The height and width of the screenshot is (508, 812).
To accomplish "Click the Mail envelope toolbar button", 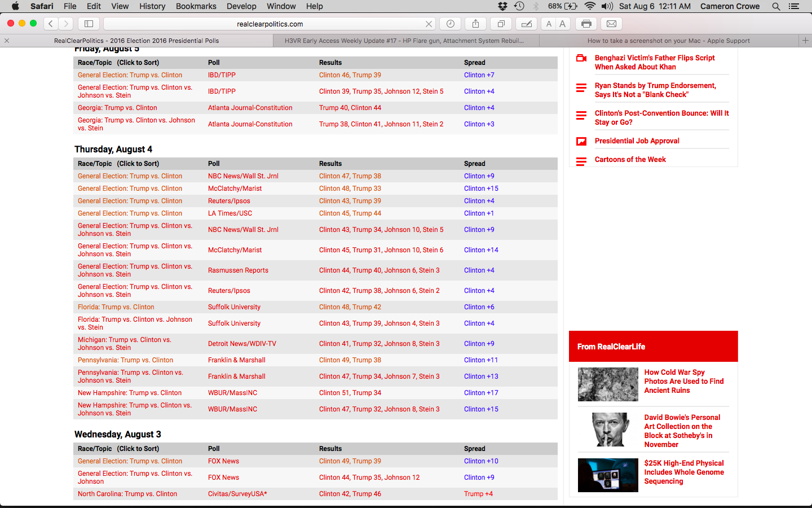I will (x=612, y=24).
